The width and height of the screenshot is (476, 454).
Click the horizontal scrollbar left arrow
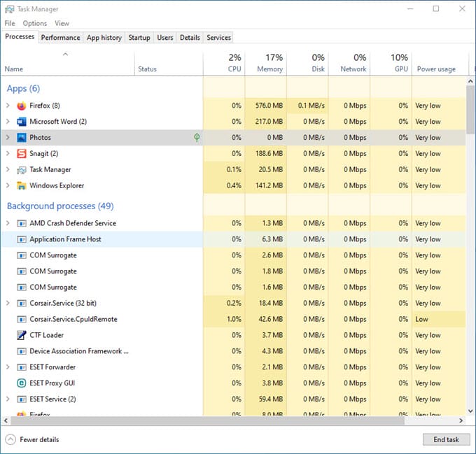6,420
